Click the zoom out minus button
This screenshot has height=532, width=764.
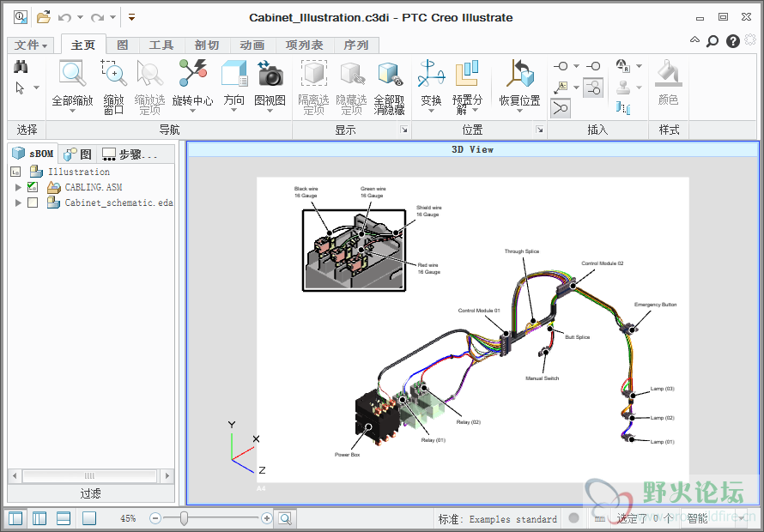[155, 518]
